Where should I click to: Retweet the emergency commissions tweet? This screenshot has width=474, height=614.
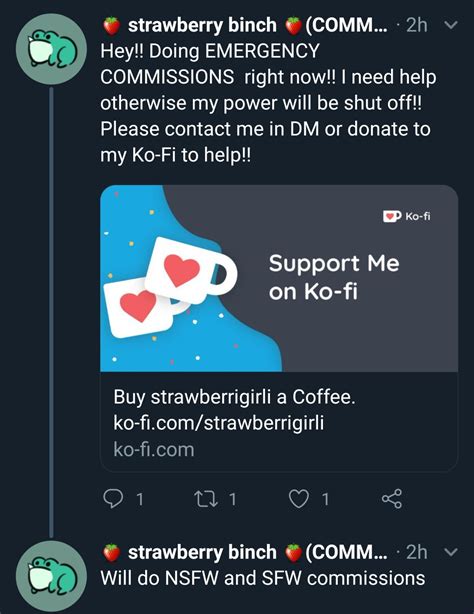coord(206,499)
